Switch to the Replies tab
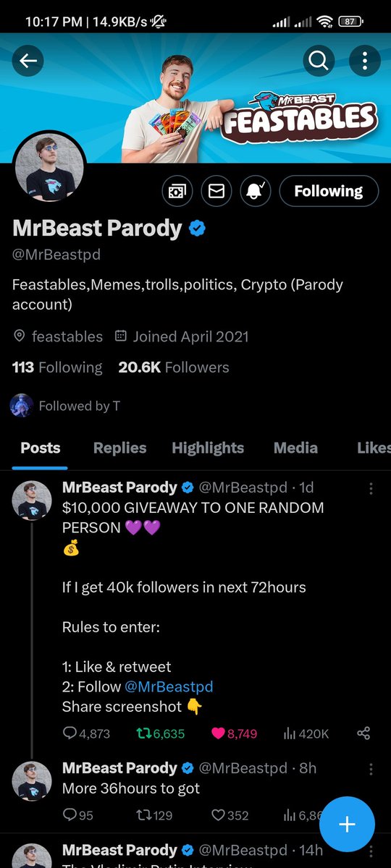This screenshot has width=391, height=868. click(120, 448)
